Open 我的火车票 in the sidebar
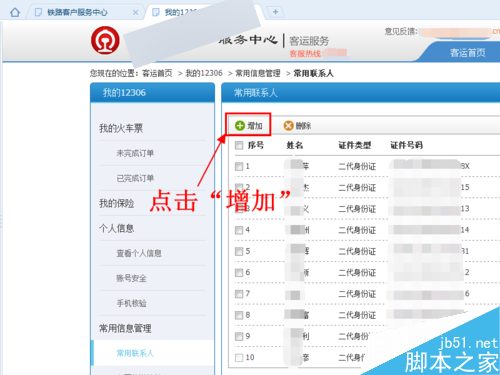500x375 pixels. click(121, 128)
